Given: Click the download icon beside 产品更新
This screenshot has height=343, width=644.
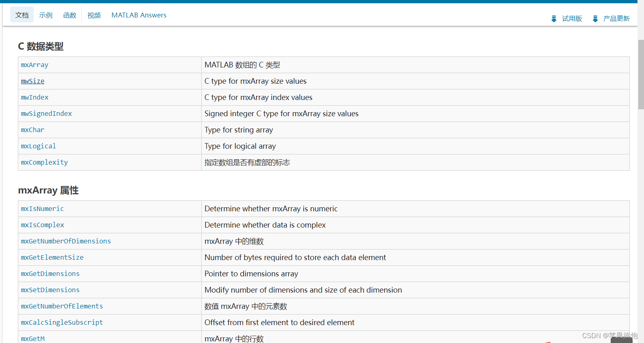Looking at the screenshot, I should [x=595, y=19].
